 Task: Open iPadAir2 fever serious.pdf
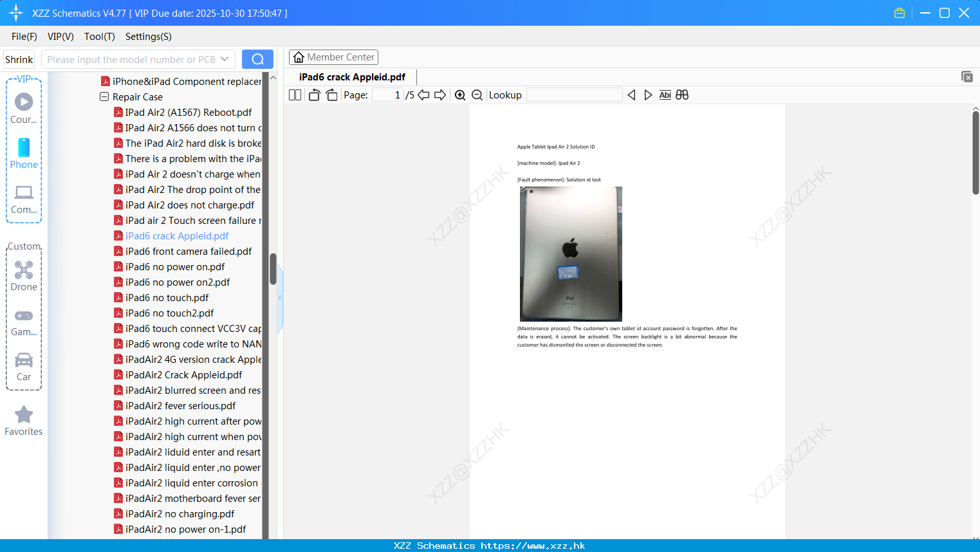(x=175, y=406)
